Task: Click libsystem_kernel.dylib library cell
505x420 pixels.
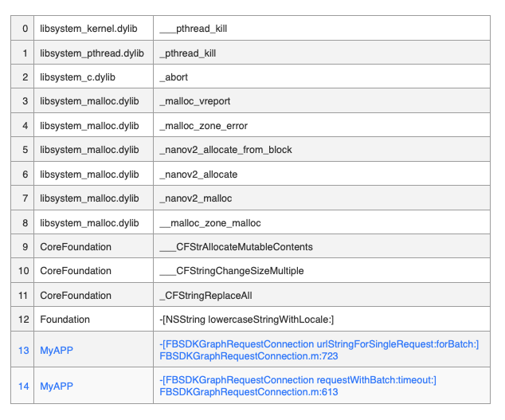Action: click(x=93, y=29)
